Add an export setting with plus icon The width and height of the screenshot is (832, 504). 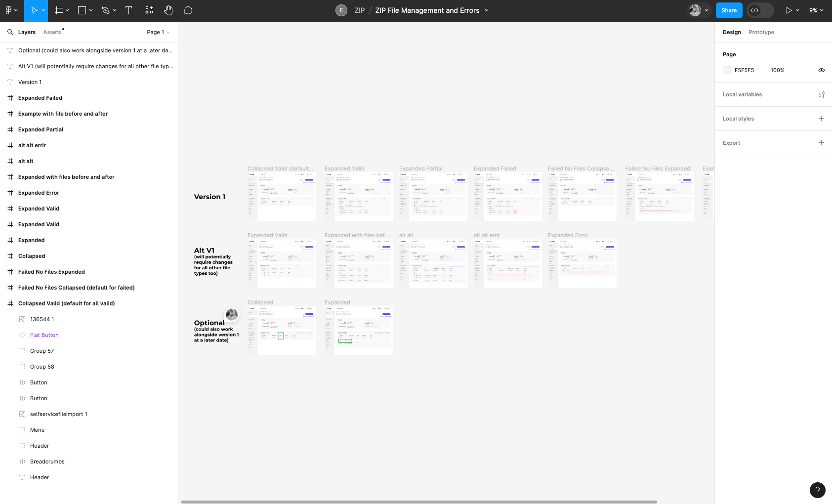821,143
